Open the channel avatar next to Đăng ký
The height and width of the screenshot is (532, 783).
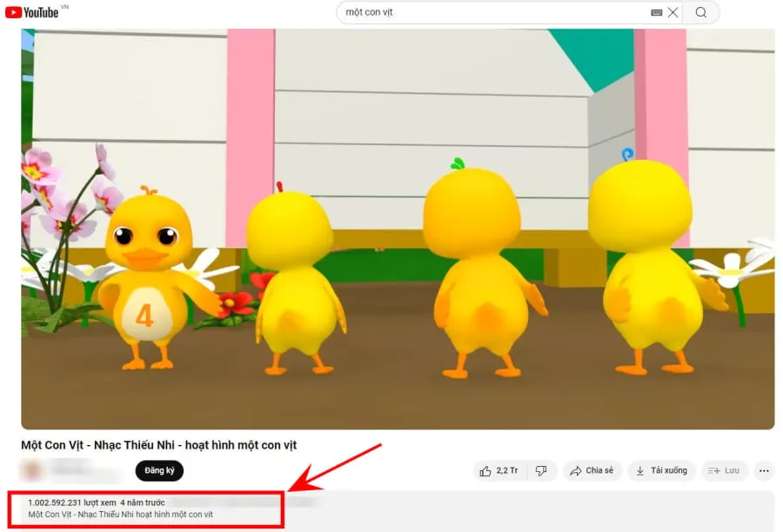point(33,470)
